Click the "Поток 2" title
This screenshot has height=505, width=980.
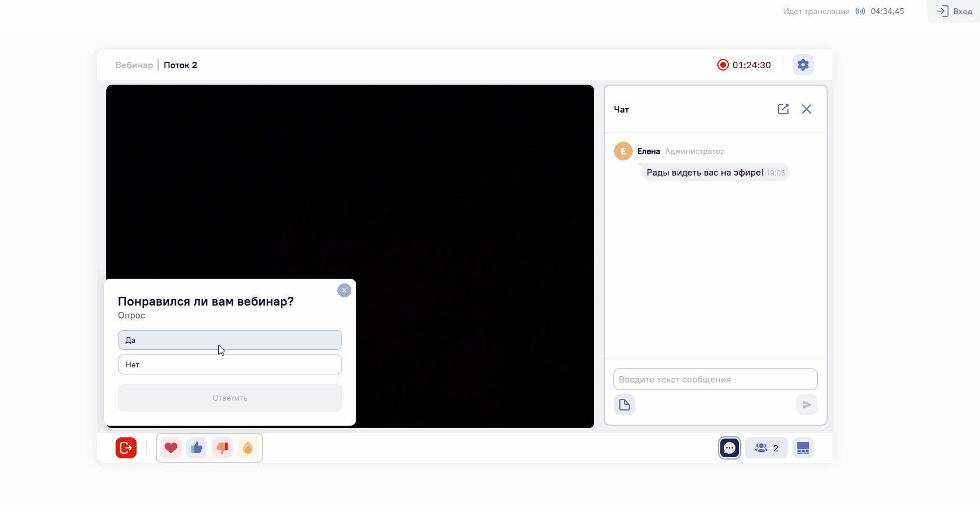pos(180,65)
